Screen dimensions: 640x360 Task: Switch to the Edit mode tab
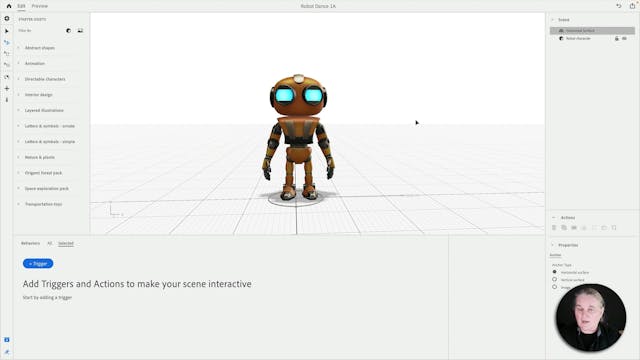(x=21, y=6)
